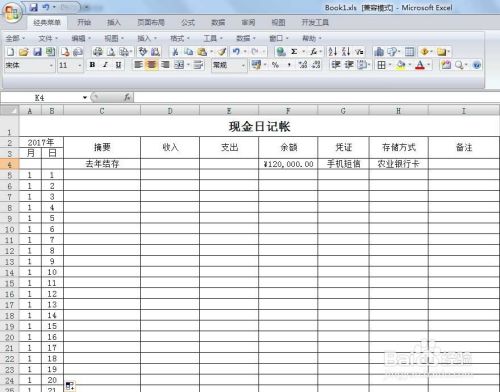The image size is (500, 392).
Task: Open the Name Box dropdown arrow
Action: (85, 98)
